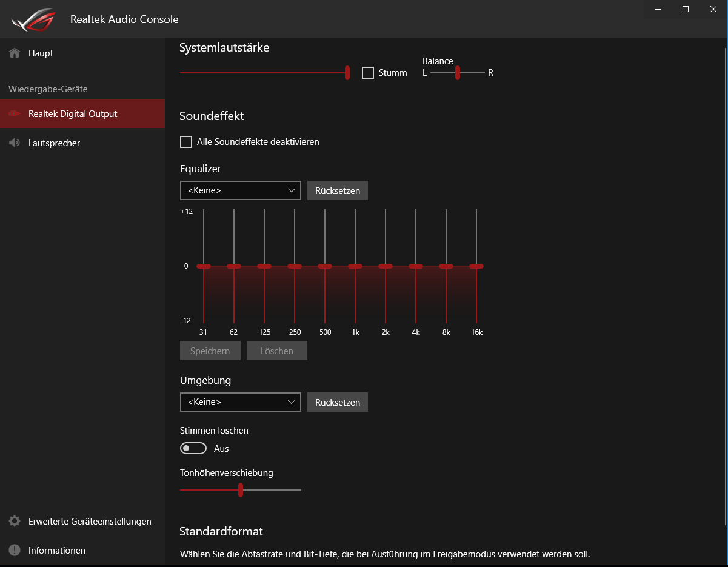Click the 4k equalizer band handle
The image size is (728, 567).
coord(416,266)
